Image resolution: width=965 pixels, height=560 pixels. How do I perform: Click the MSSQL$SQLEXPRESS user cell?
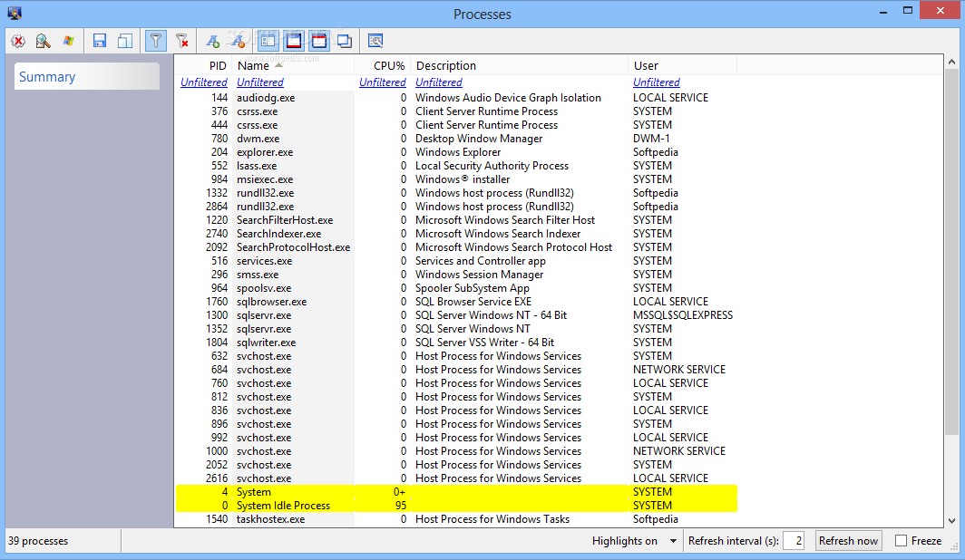click(683, 315)
